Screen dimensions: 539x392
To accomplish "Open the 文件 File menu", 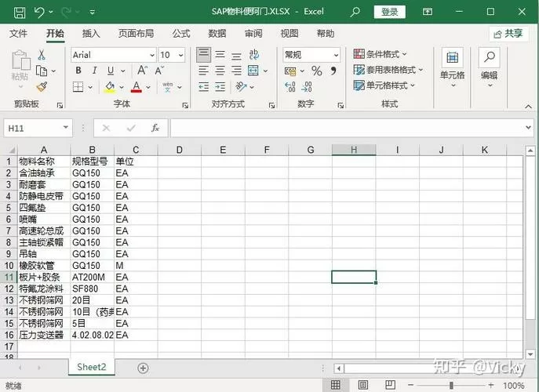I will (18, 34).
